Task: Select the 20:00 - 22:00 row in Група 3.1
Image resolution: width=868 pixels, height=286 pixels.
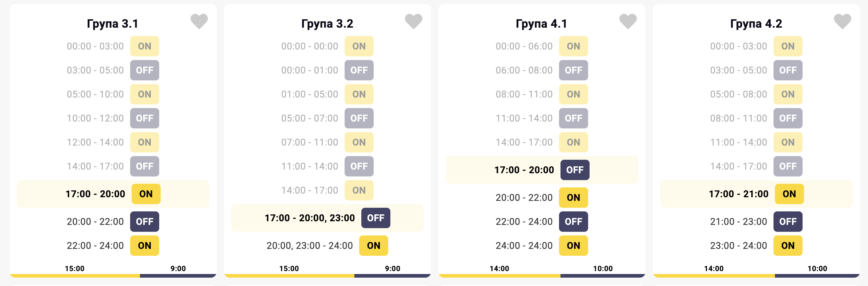Action: [95, 222]
